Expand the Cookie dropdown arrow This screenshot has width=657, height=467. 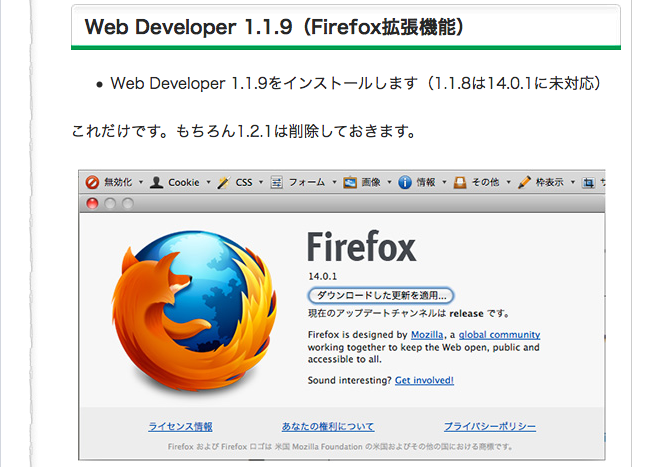[208, 182]
